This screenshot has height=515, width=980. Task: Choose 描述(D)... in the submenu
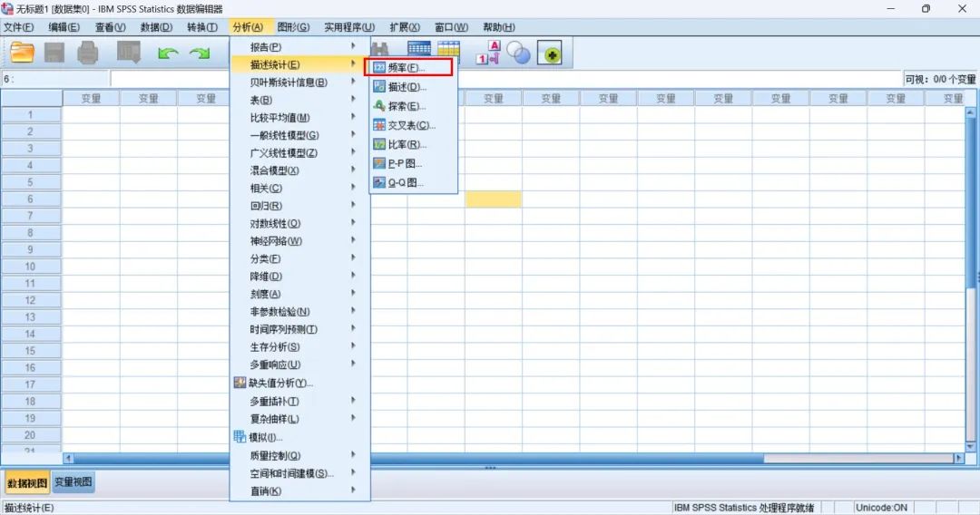[x=413, y=87]
